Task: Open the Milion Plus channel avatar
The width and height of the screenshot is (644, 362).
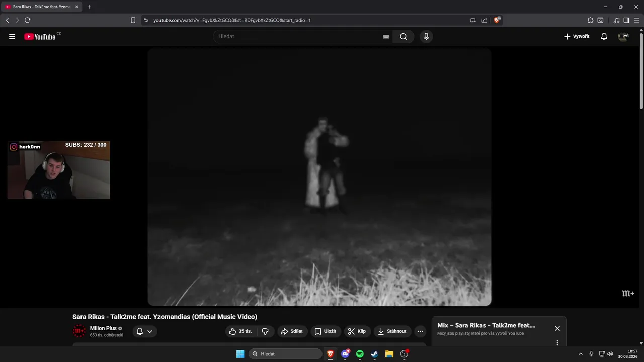Action: click(79, 331)
